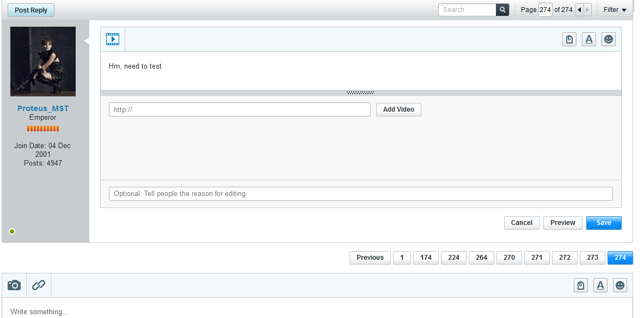Click the camera photo upload icon
This screenshot has width=644, height=318.
pyautogui.click(x=14, y=285)
